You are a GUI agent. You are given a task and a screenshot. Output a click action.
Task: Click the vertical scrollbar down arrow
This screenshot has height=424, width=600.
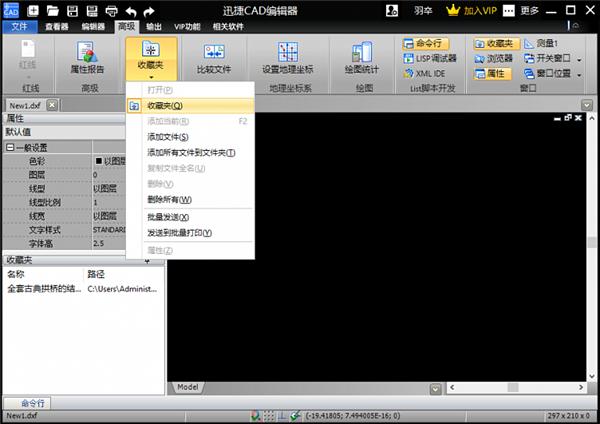click(592, 376)
